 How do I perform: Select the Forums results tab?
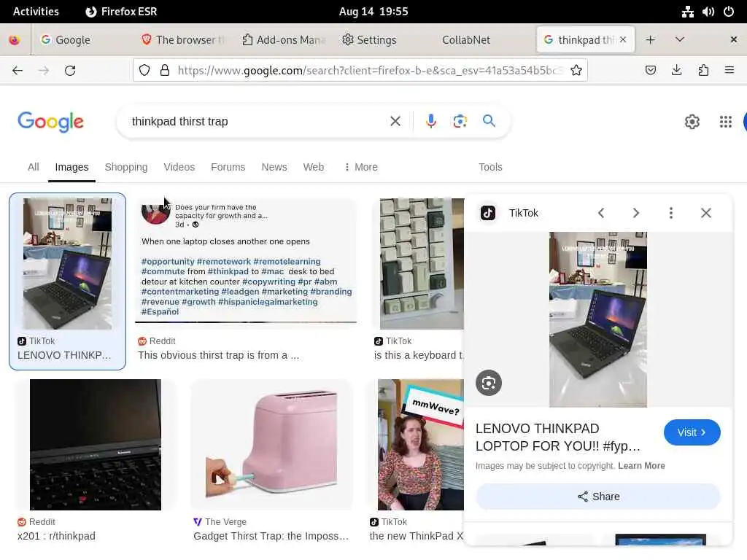pyautogui.click(x=228, y=167)
